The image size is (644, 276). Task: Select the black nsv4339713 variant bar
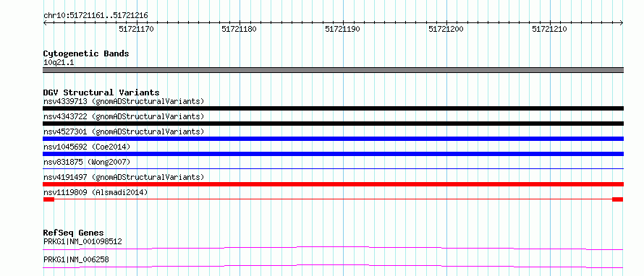tap(333, 108)
